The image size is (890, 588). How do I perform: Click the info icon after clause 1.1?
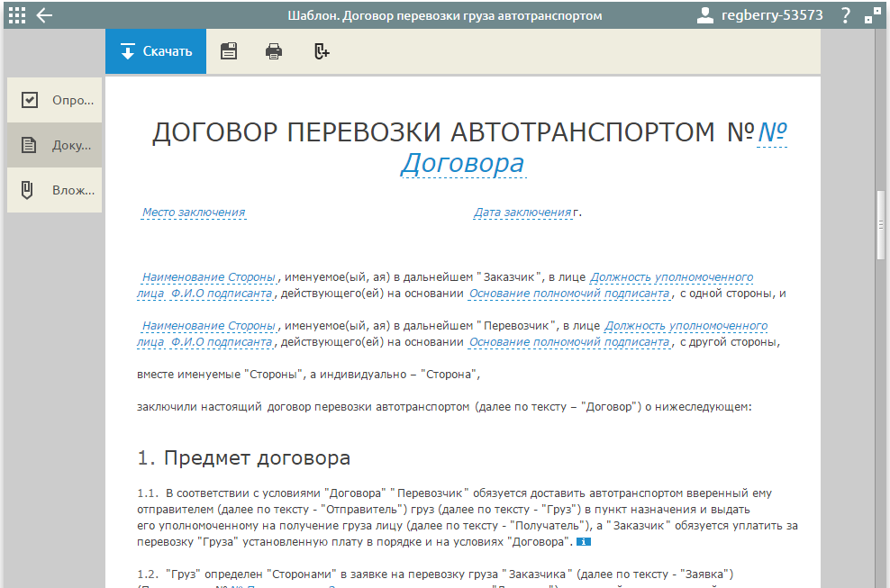pyautogui.click(x=584, y=542)
